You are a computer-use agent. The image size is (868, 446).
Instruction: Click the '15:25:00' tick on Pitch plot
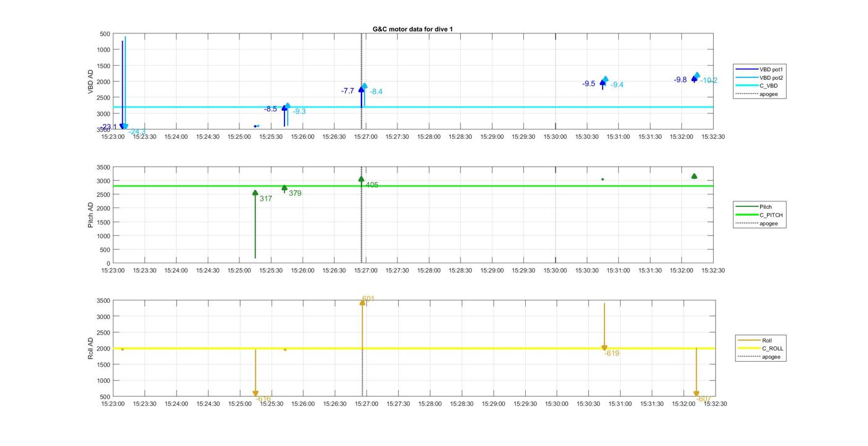pyautogui.click(x=239, y=270)
